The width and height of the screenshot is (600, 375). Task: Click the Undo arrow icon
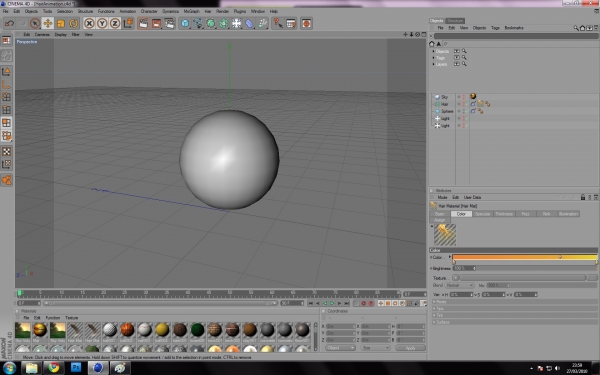tap(9, 23)
